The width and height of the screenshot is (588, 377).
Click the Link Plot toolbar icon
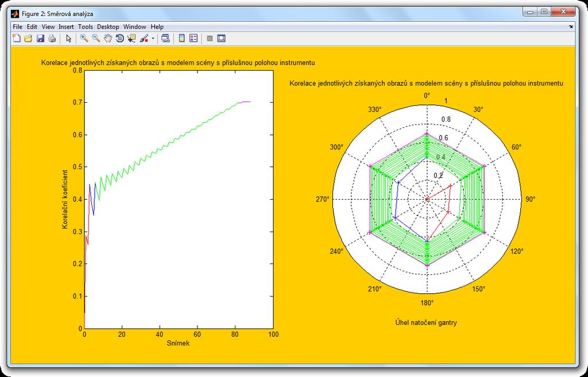(x=166, y=38)
